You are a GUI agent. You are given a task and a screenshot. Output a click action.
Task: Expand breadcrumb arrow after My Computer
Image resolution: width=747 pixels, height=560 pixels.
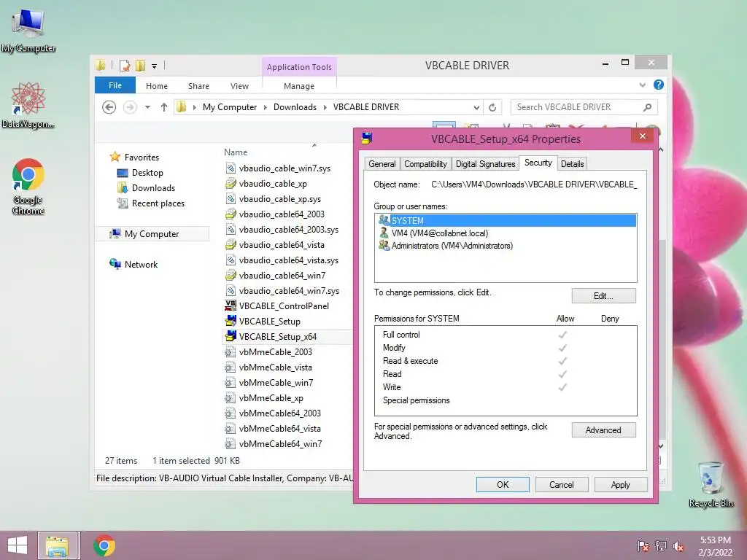(x=266, y=107)
